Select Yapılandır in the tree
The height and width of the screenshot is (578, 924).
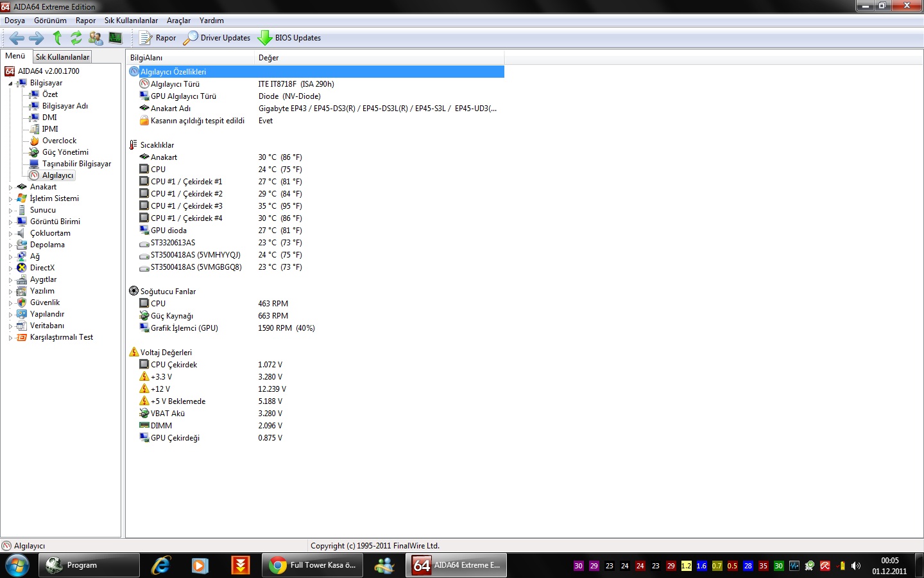click(47, 314)
